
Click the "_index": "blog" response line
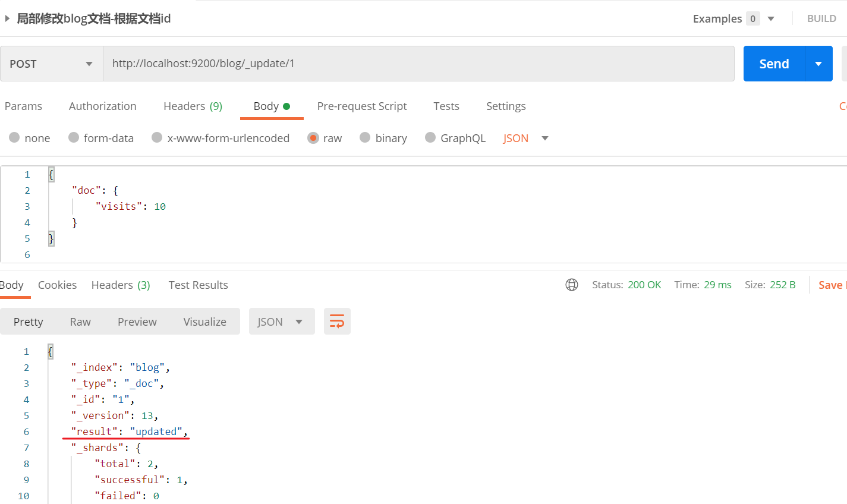tap(121, 367)
